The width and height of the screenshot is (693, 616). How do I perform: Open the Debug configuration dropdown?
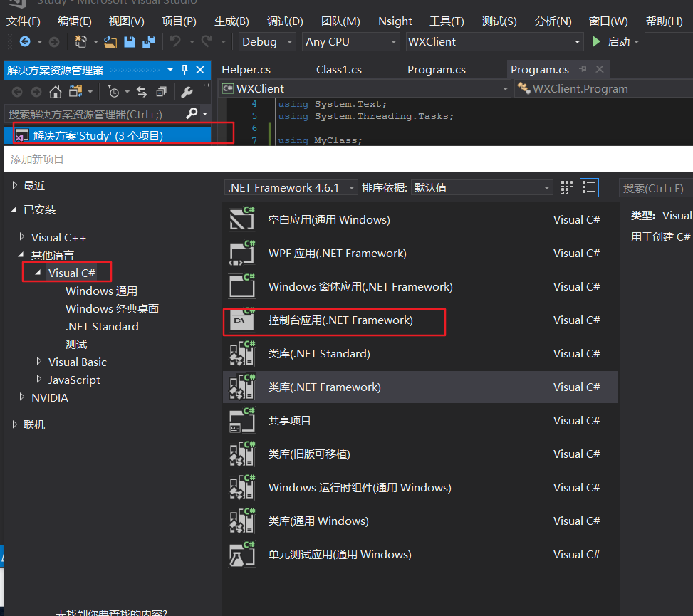click(x=267, y=42)
